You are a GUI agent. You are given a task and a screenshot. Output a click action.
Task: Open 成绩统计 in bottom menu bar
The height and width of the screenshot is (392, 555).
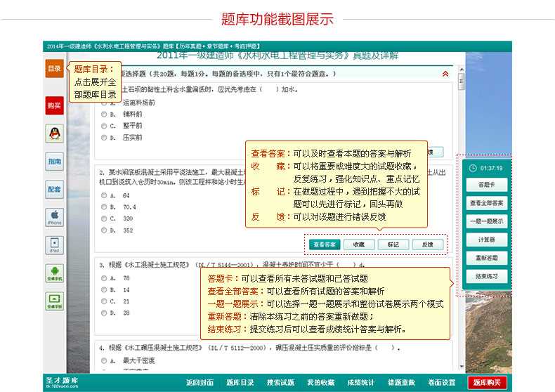(361, 383)
